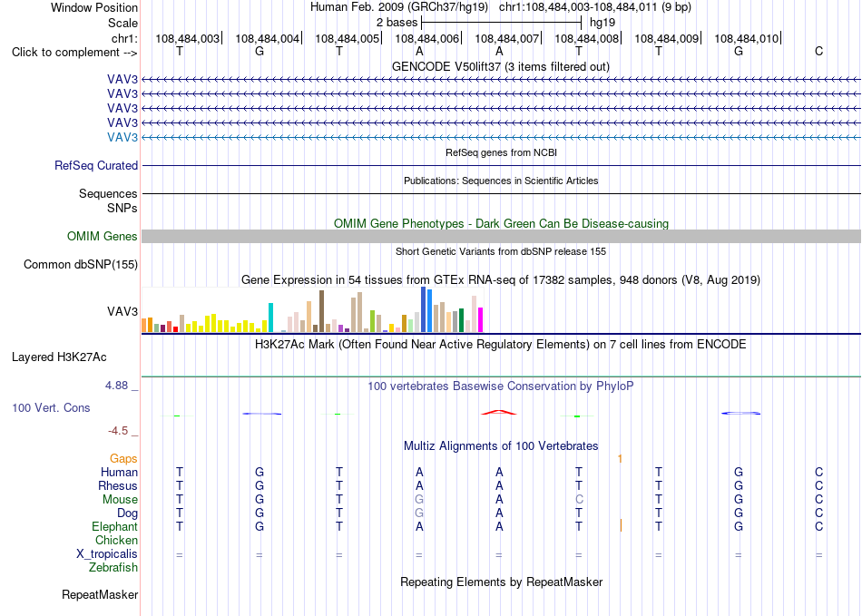Click the 'X_tropicalis' species label
Image resolution: width=862 pixels, height=616 pixels.
107,554
